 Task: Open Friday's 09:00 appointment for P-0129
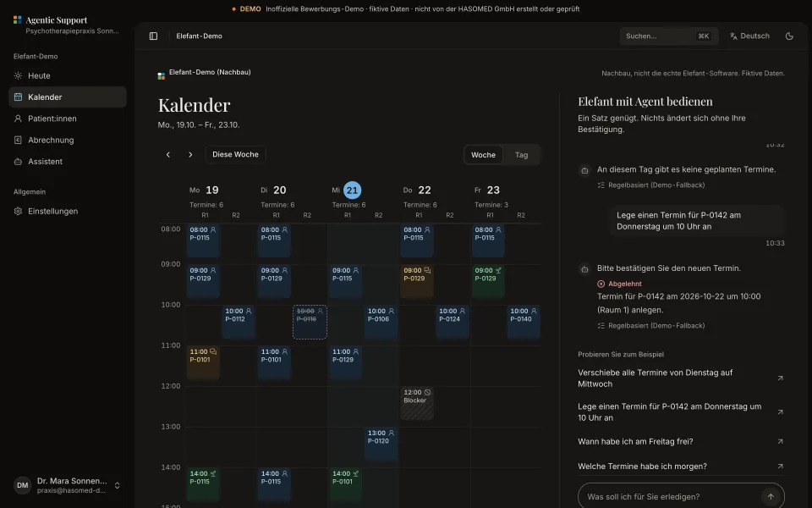(x=488, y=281)
